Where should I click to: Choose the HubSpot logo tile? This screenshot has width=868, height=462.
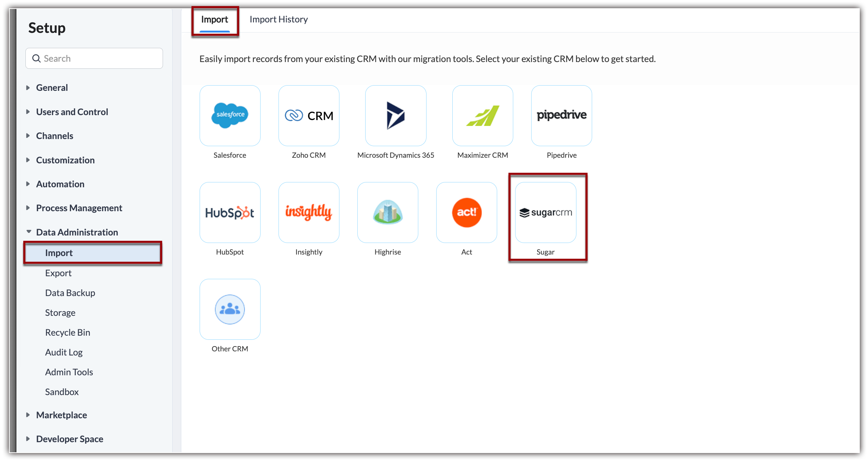(230, 212)
